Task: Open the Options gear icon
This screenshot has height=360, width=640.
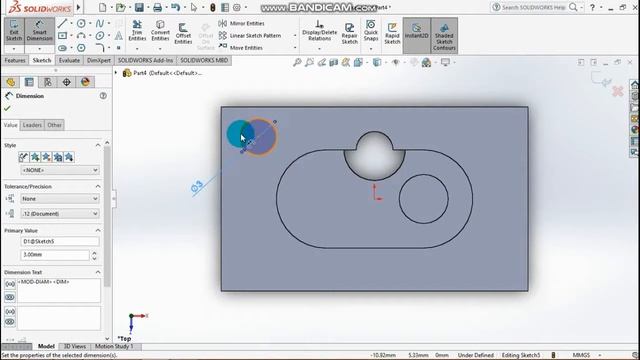Action: point(237,7)
